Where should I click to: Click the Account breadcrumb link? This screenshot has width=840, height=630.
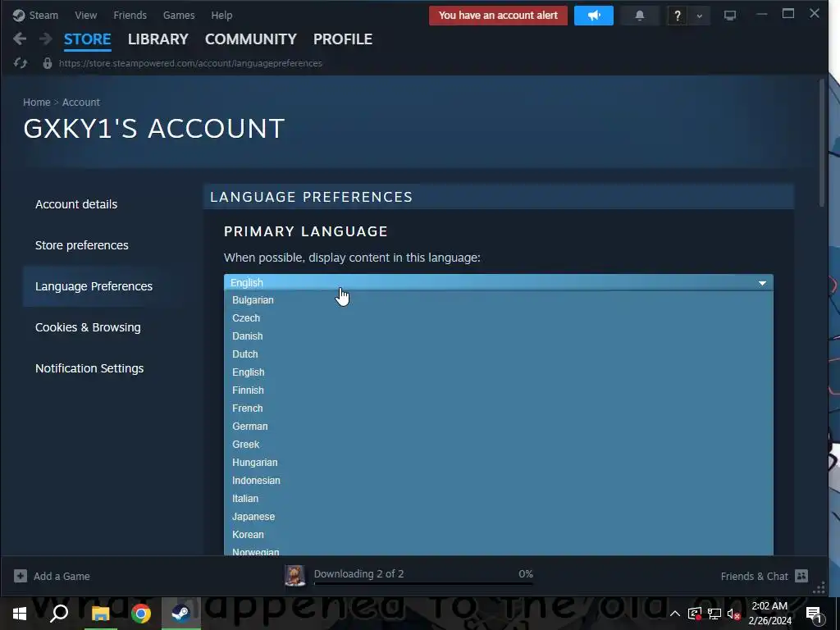point(81,102)
